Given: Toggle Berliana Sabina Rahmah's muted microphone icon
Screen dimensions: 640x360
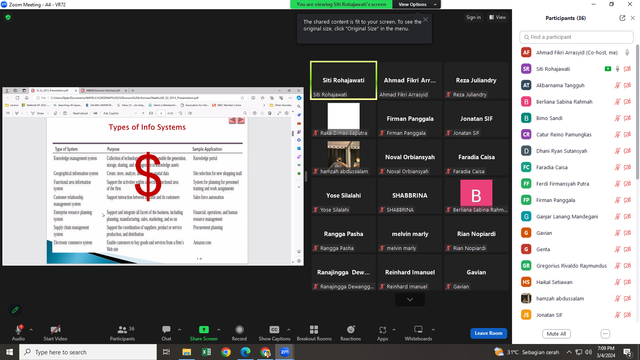Looking at the screenshot, I should coord(618,102).
